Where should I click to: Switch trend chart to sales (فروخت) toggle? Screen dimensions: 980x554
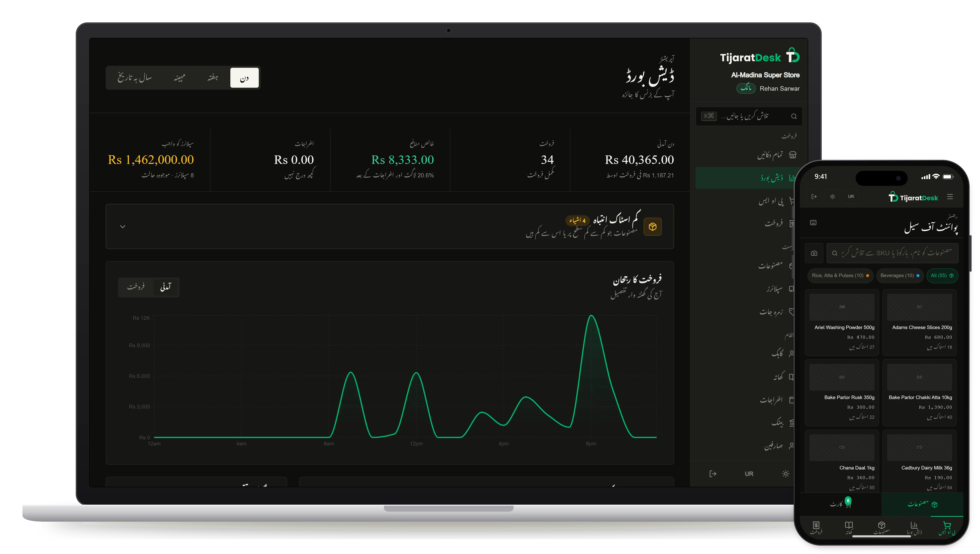[x=136, y=287]
